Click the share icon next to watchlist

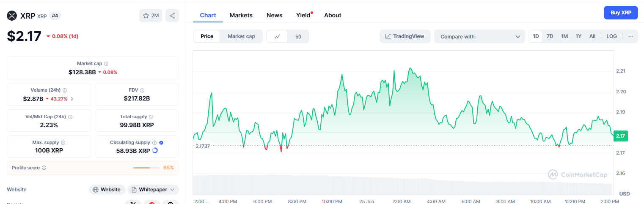(172, 16)
